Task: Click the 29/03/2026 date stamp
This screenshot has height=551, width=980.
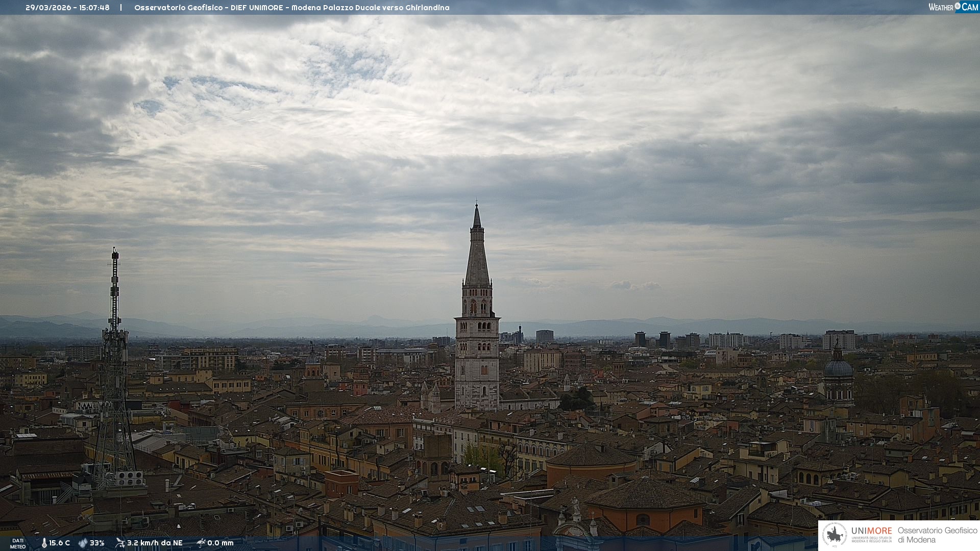Action: [x=48, y=8]
